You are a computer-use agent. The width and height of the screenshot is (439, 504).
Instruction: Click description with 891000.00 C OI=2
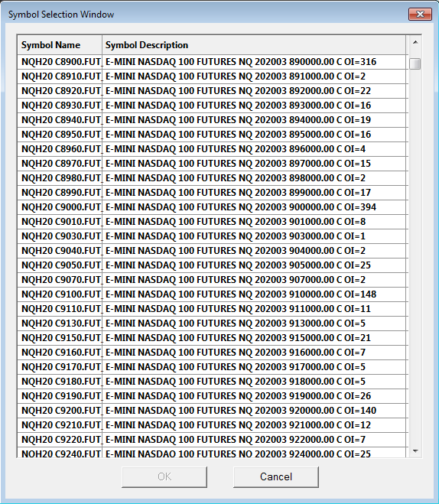(254, 76)
